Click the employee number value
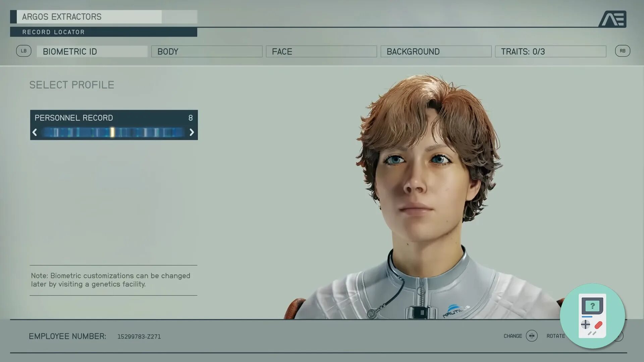Viewport: 644px width, 362px height. [139, 337]
